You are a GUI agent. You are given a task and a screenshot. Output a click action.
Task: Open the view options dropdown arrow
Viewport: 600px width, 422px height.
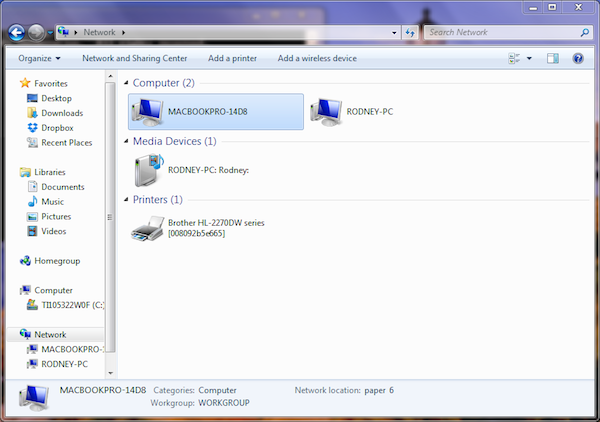529,59
